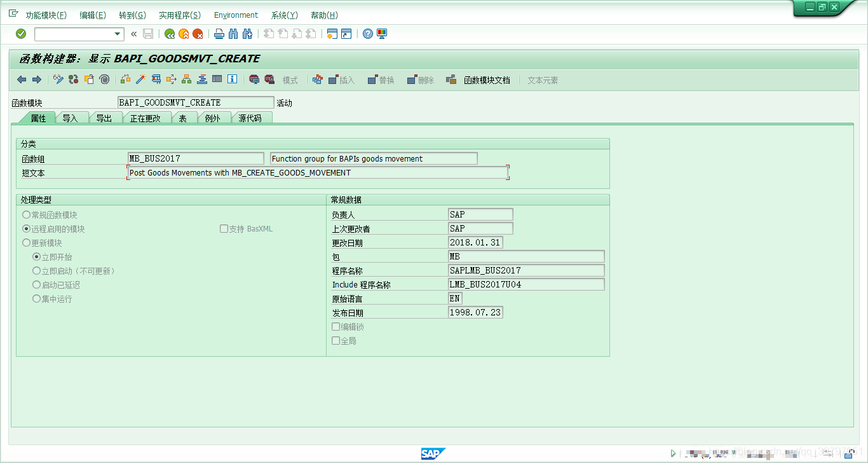Click the 模式 toolbar button
The image size is (868, 463).
(x=290, y=80)
